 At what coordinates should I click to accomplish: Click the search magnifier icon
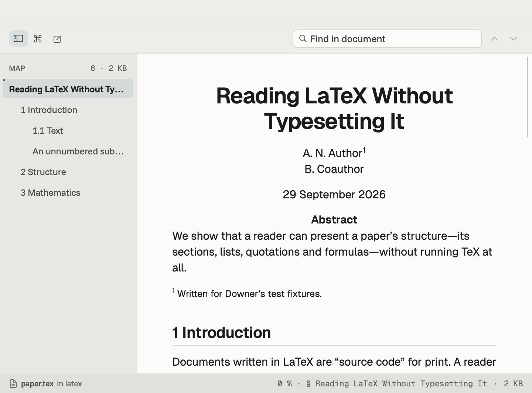[303, 38]
